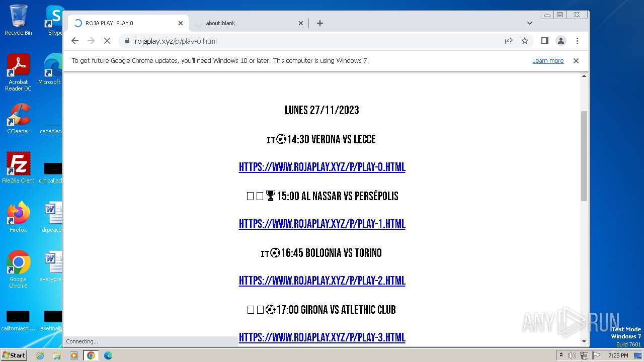
Task: Open the PLAY-1.HTML link
Action: [322, 224]
